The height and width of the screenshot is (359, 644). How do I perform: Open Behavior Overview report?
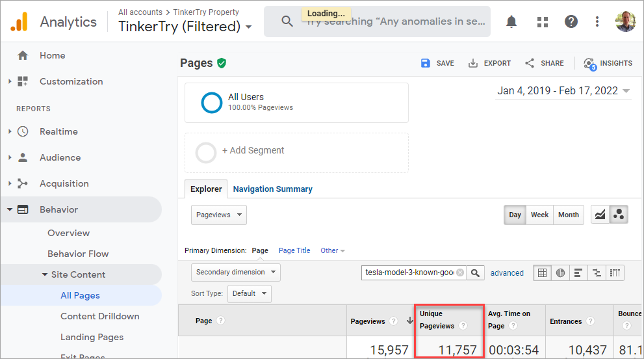point(69,233)
